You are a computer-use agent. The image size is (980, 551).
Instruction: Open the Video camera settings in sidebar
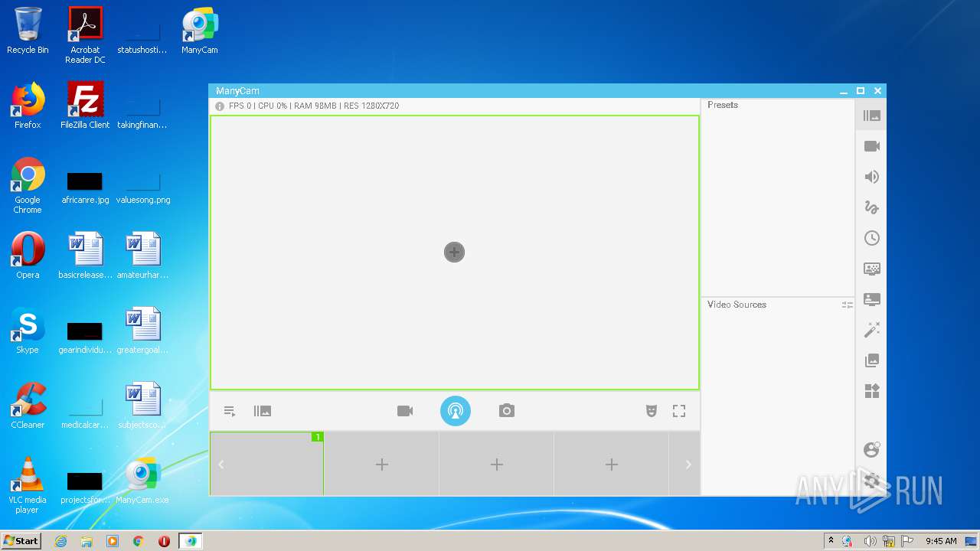click(x=871, y=146)
